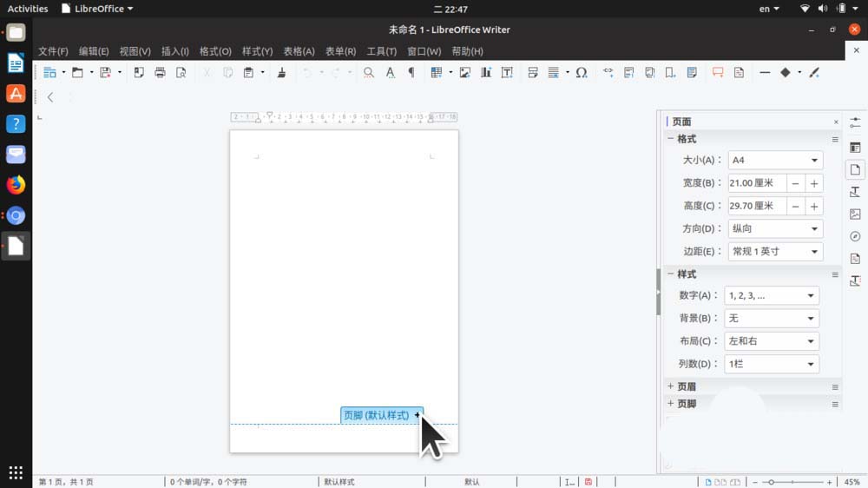Image resolution: width=868 pixels, height=488 pixels.
Task: Open the 格式(O) menu
Action: 215,51
